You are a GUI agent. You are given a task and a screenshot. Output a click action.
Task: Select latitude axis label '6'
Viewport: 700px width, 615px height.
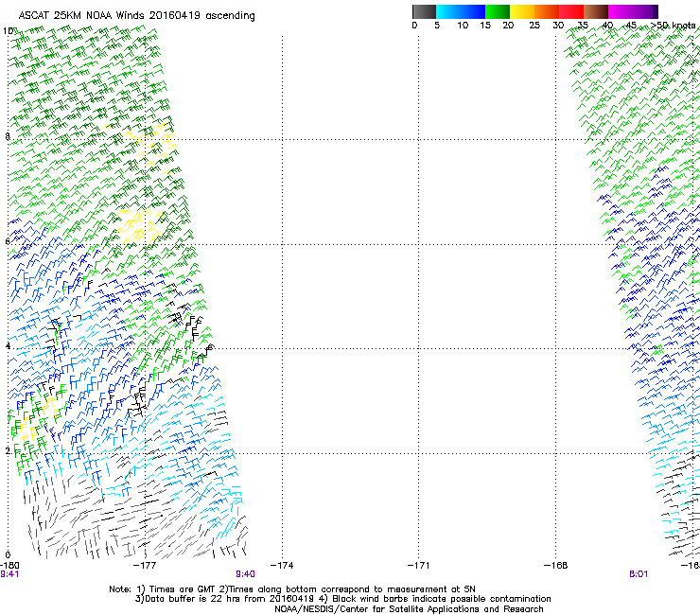(x=8, y=241)
